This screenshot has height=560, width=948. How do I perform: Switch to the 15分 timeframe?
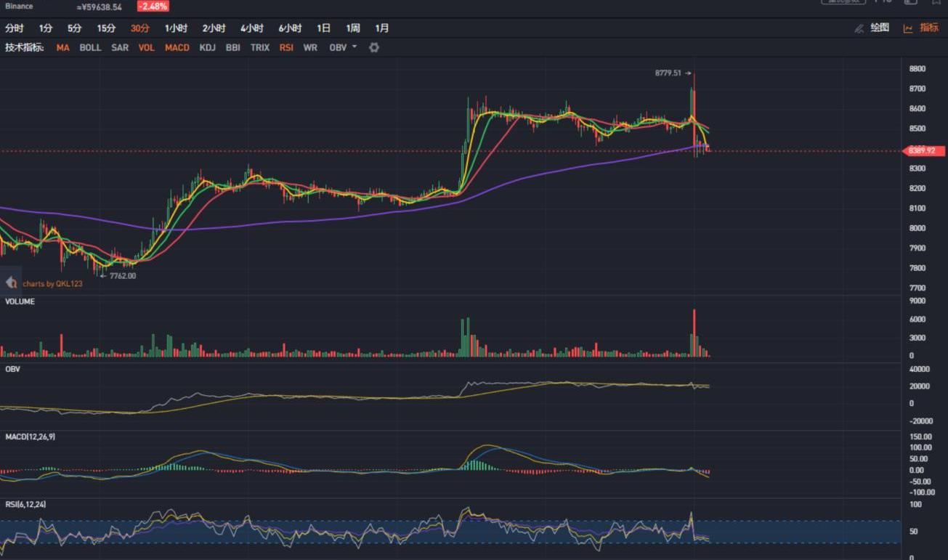[107, 28]
